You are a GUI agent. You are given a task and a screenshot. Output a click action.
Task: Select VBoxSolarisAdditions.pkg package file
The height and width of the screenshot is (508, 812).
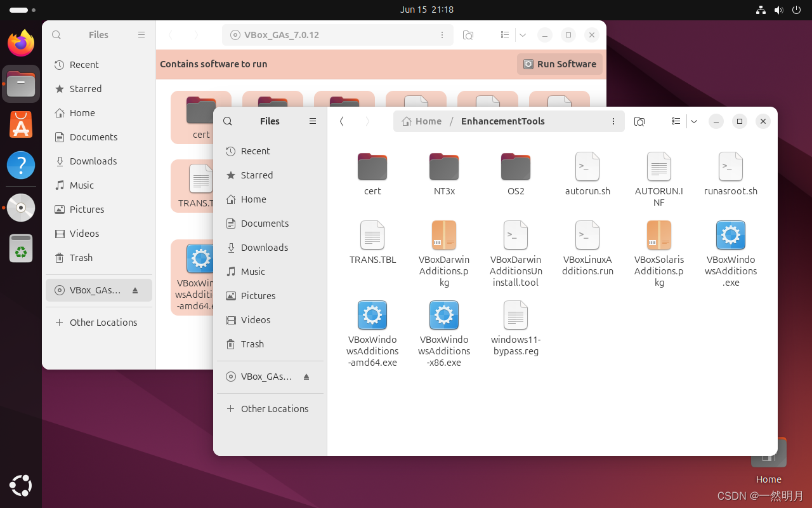659,254
